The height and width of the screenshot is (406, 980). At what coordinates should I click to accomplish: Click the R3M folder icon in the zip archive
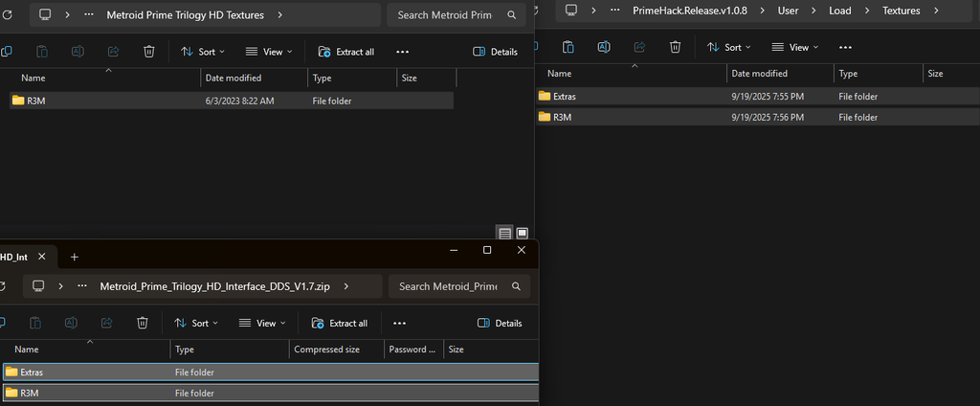coord(11,393)
